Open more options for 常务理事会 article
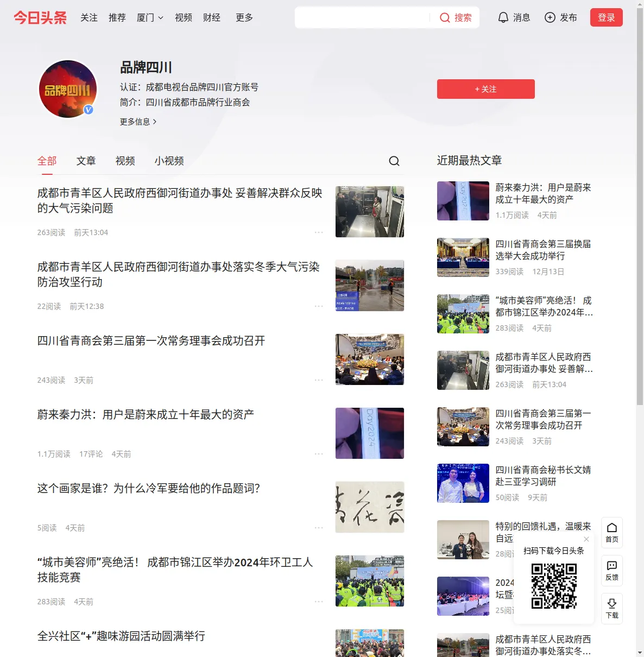This screenshot has height=657, width=644. pyautogui.click(x=319, y=380)
